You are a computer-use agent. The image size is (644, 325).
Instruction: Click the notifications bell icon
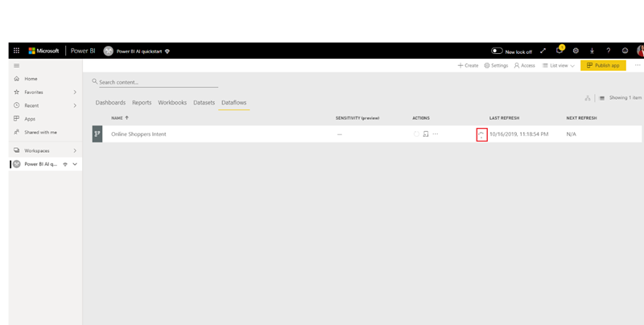tap(559, 51)
